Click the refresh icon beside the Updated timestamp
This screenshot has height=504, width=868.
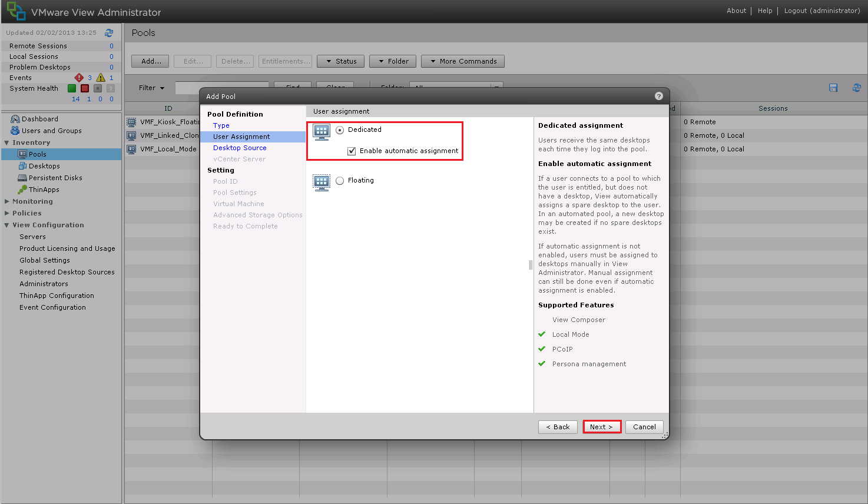click(x=109, y=33)
